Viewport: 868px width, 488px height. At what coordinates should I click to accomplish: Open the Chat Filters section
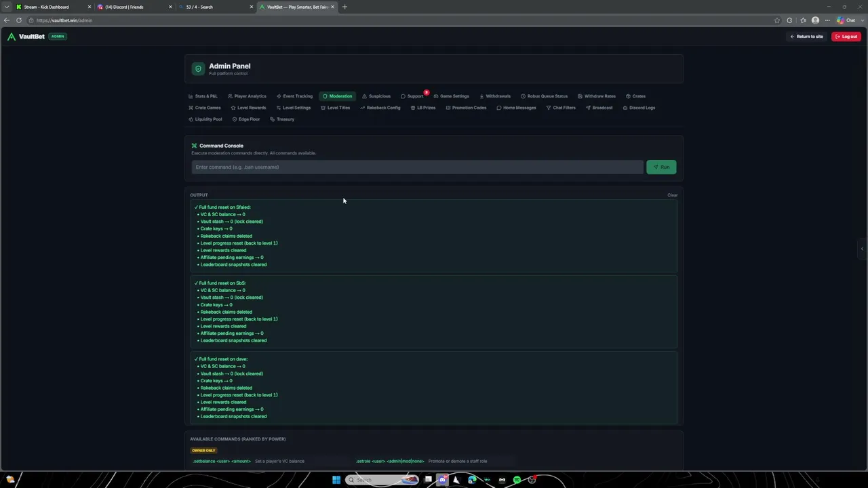tap(561, 108)
